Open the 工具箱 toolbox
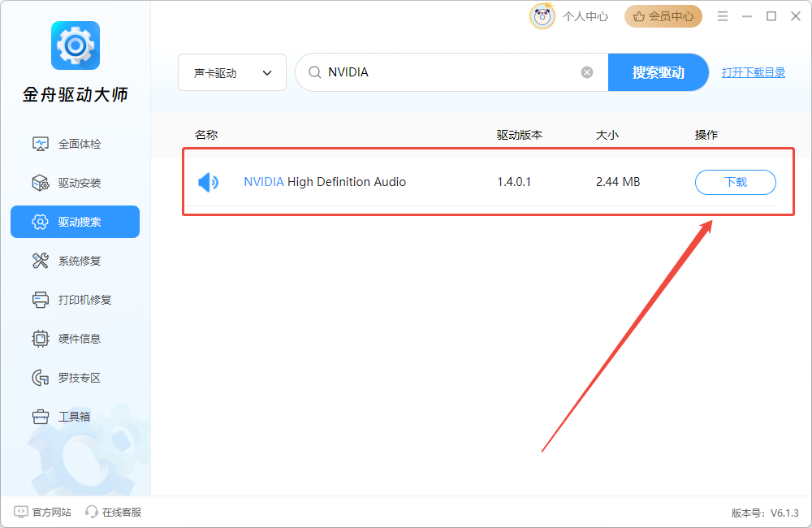The width and height of the screenshot is (812, 528). click(75, 417)
